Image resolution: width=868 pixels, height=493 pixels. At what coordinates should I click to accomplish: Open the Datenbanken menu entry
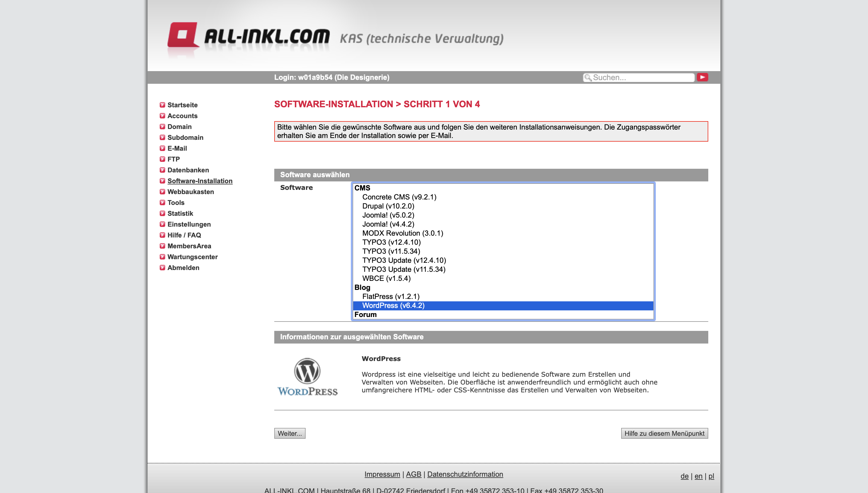pyautogui.click(x=188, y=170)
